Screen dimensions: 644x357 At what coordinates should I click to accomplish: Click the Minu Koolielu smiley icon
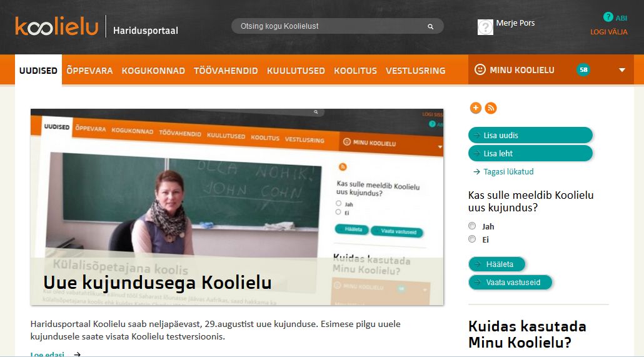point(480,69)
